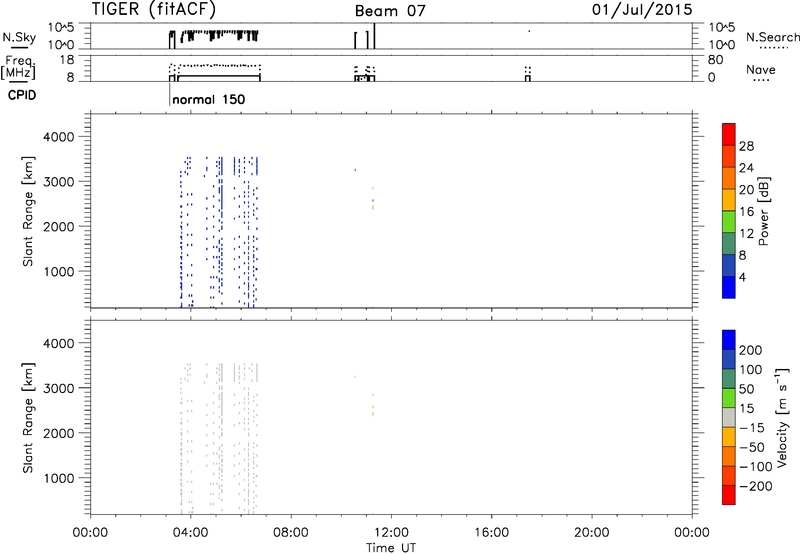
Task: Click the Beam 07 heading
Action: pyautogui.click(x=390, y=11)
